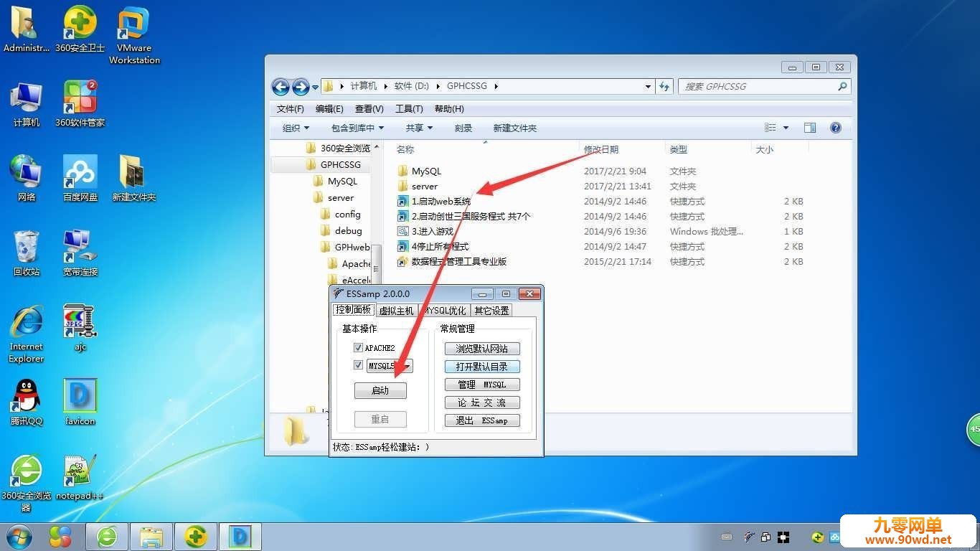Click the 启动 button in ESSamp
Screen dimensions: 980x551
click(380, 390)
